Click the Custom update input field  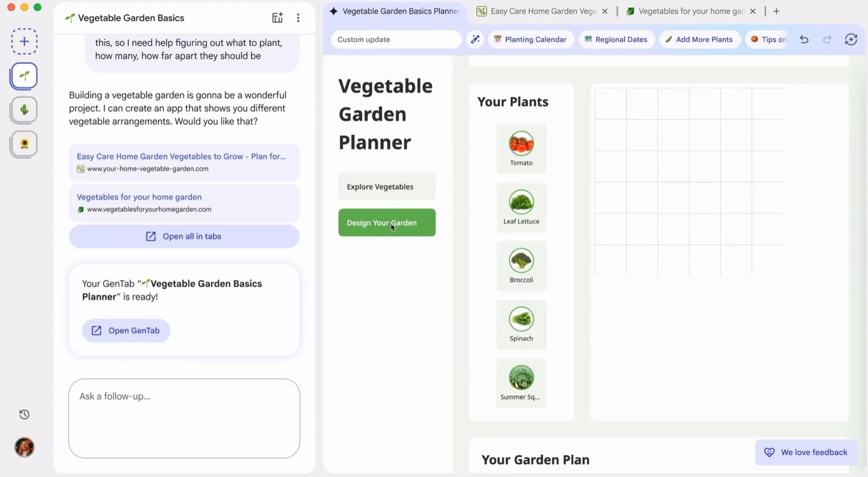(x=395, y=39)
